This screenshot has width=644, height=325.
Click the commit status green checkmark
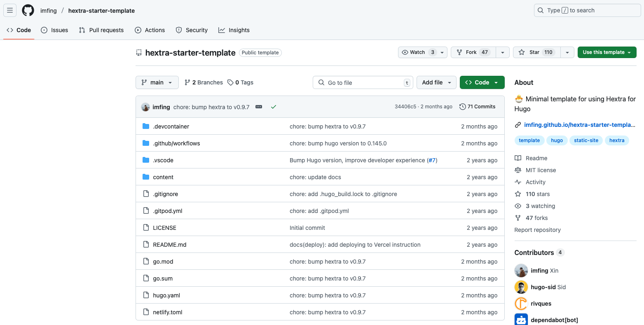point(274,107)
